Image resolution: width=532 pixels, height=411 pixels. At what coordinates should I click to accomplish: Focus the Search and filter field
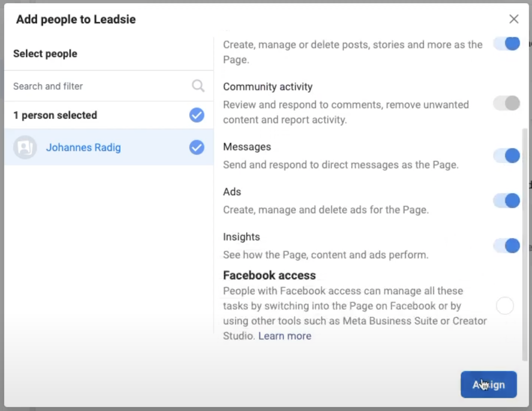(109, 86)
